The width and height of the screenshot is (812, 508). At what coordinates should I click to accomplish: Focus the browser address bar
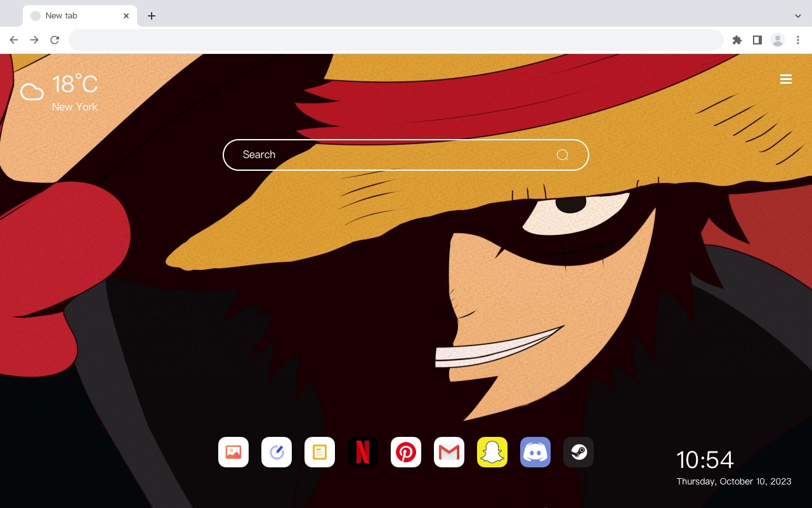(396, 40)
